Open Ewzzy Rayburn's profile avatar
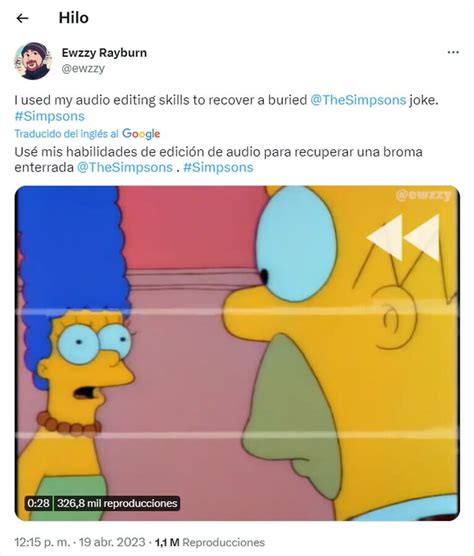The width and height of the screenshot is (474, 556). (33, 61)
